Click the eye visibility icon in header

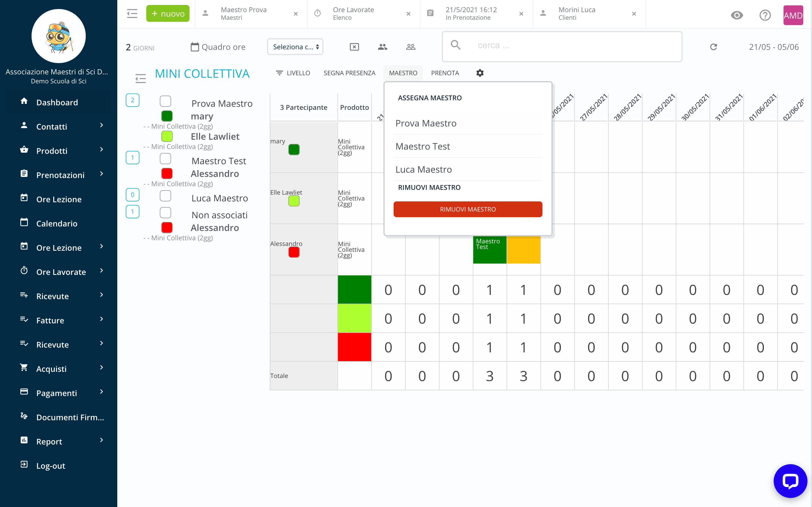pos(737,15)
